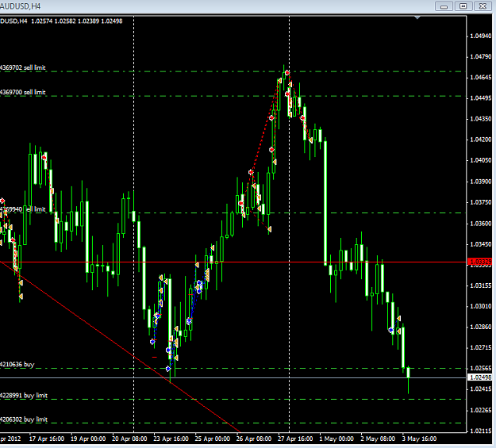Select the 4369702 sell limit label
Screen dimensions: 496x448
pos(23,67)
